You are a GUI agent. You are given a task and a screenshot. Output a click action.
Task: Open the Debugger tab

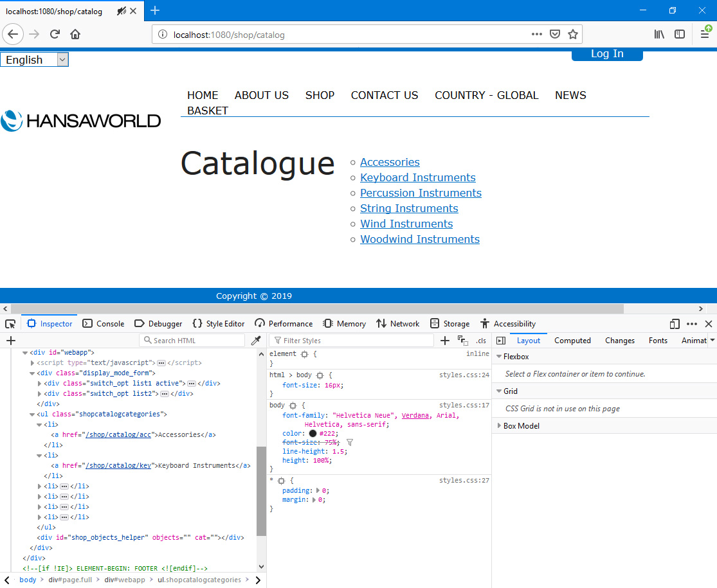158,324
